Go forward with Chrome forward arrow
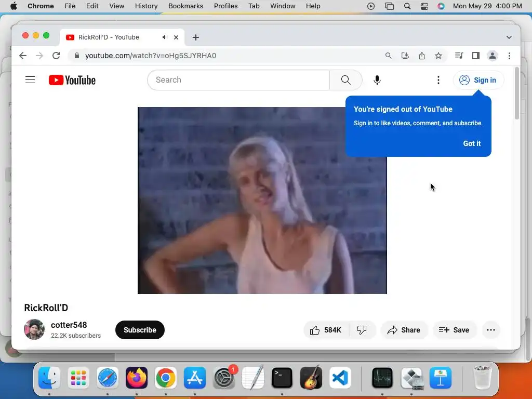This screenshot has width=532, height=399. click(x=39, y=56)
